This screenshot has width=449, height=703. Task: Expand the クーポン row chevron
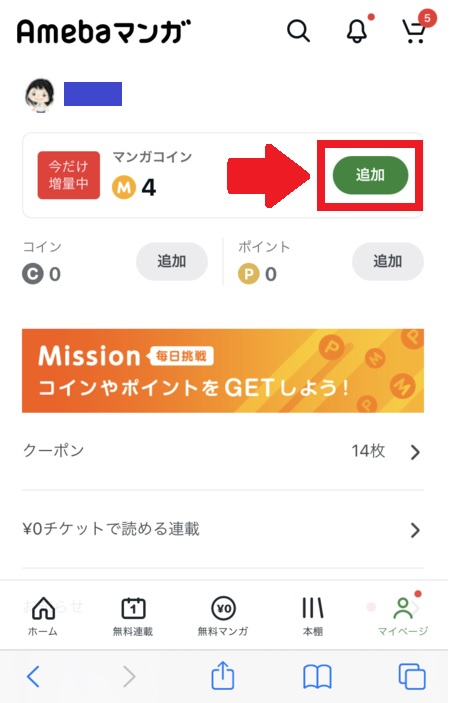tap(415, 452)
